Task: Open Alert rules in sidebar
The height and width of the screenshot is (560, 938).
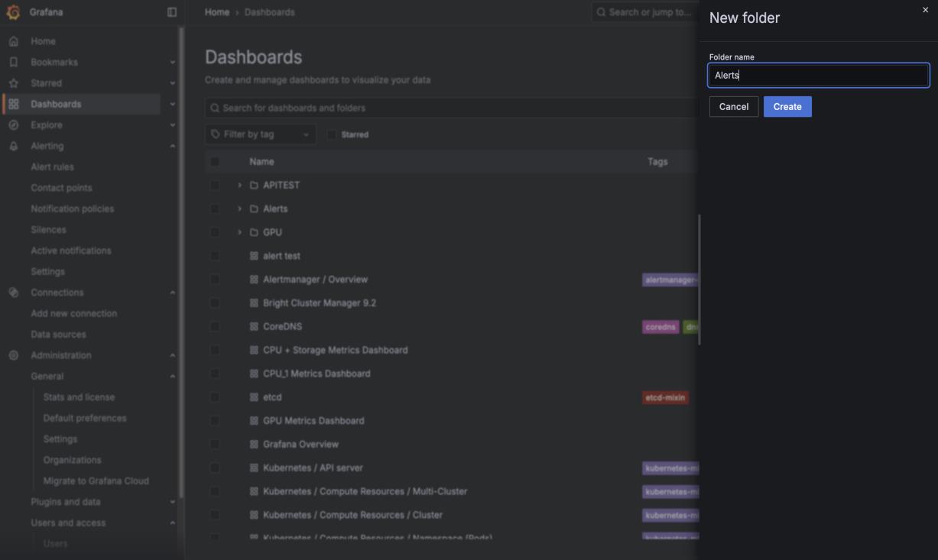Action: point(52,167)
